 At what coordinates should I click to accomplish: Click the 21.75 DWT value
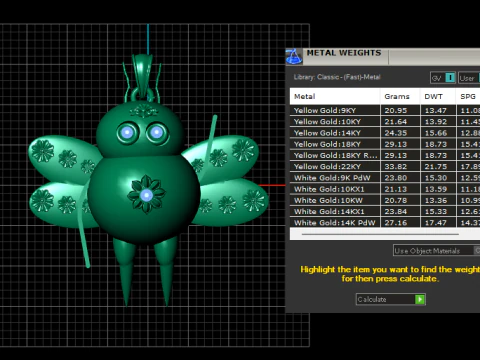[436, 167]
